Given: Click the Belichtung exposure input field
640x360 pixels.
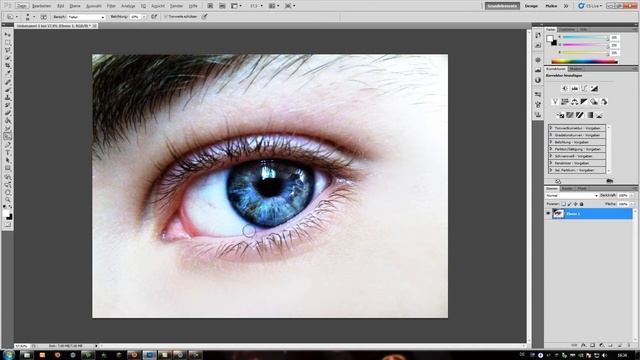Looking at the screenshot, I should pyautogui.click(x=135, y=17).
